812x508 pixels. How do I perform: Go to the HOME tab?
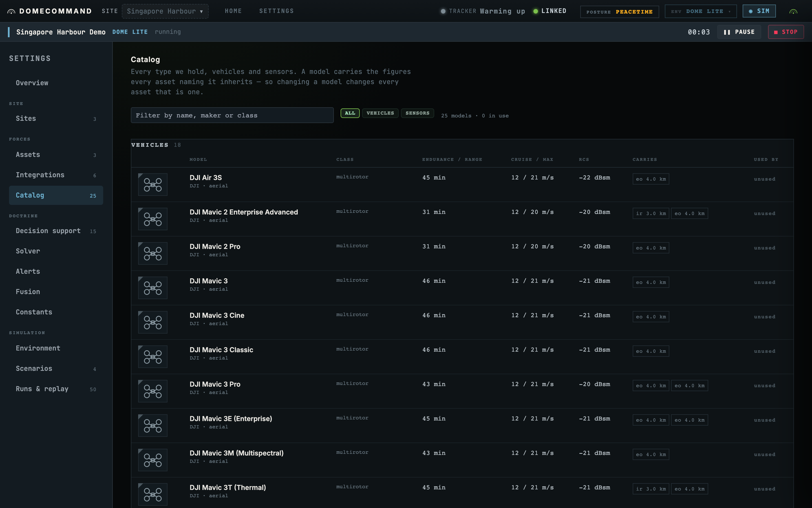233,11
